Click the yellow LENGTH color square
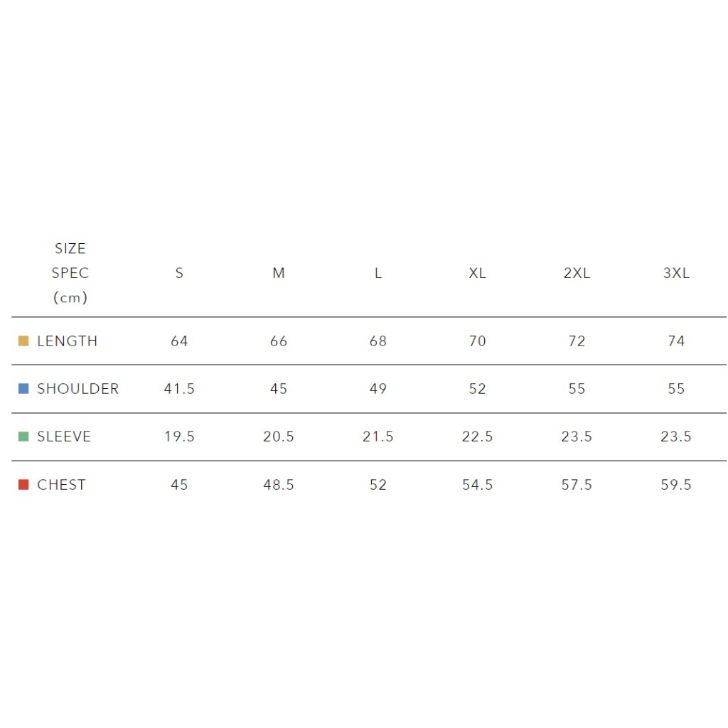 23,341
